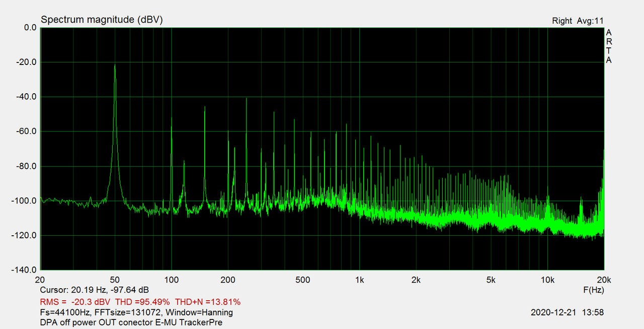Click the '20k' frequency axis label

[604, 280]
